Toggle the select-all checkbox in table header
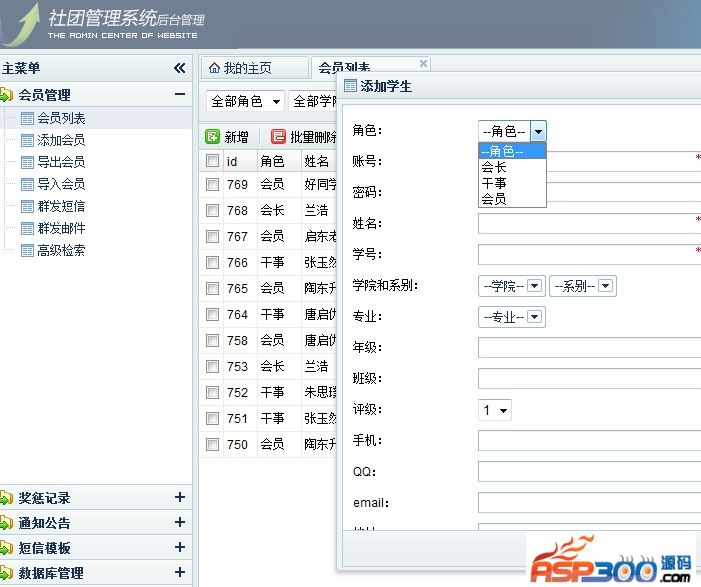Viewport: 701px width, 587px height. click(x=212, y=160)
